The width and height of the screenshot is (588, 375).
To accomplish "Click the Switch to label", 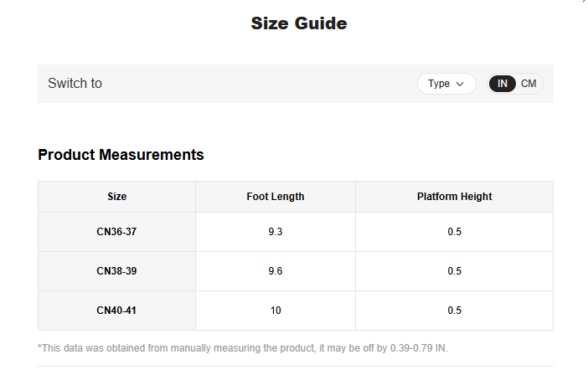I will point(75,84).
